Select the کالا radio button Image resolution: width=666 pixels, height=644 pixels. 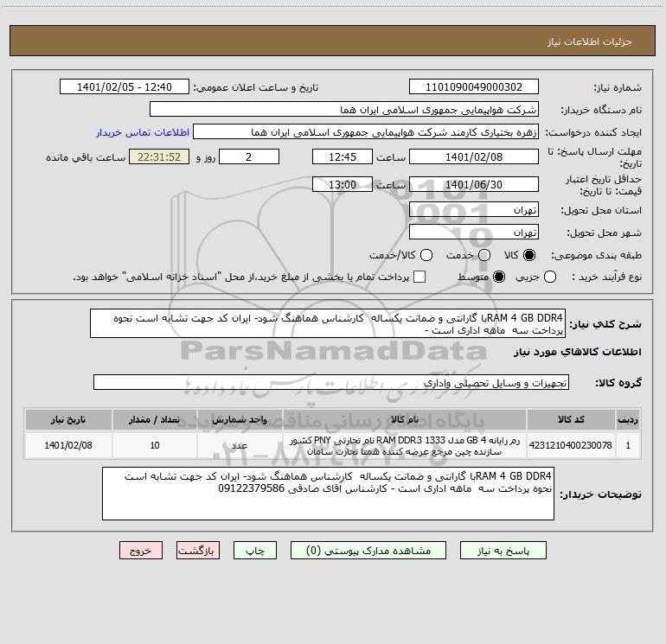click(x=529, y=255)
